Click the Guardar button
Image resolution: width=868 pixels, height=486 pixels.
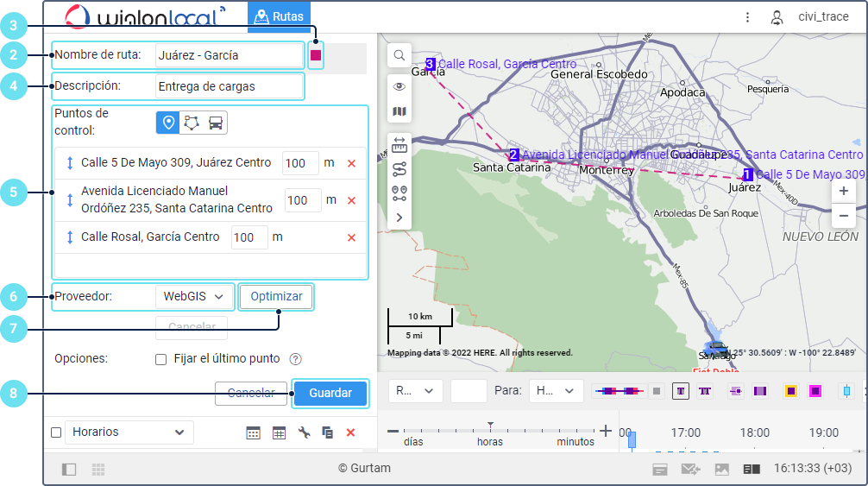coord(330,393)
